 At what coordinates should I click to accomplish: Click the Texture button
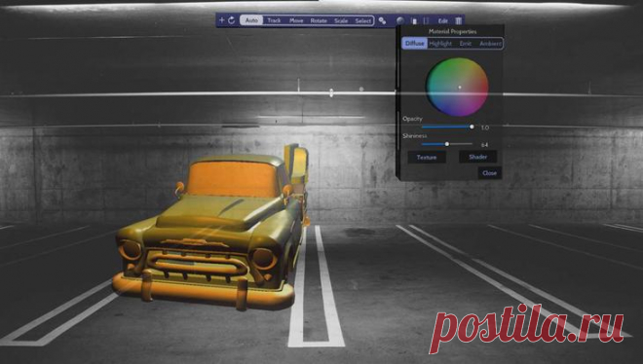[427, 158]
